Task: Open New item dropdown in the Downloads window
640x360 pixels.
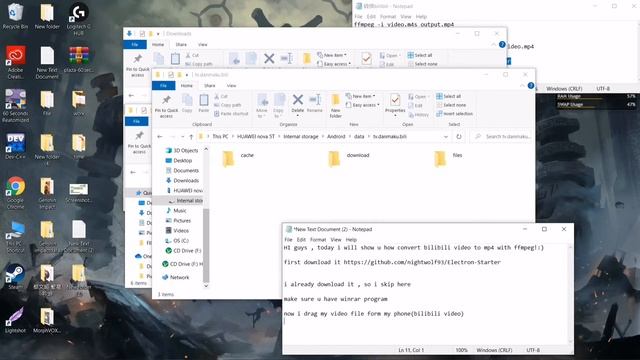Action: click(333, 55)
